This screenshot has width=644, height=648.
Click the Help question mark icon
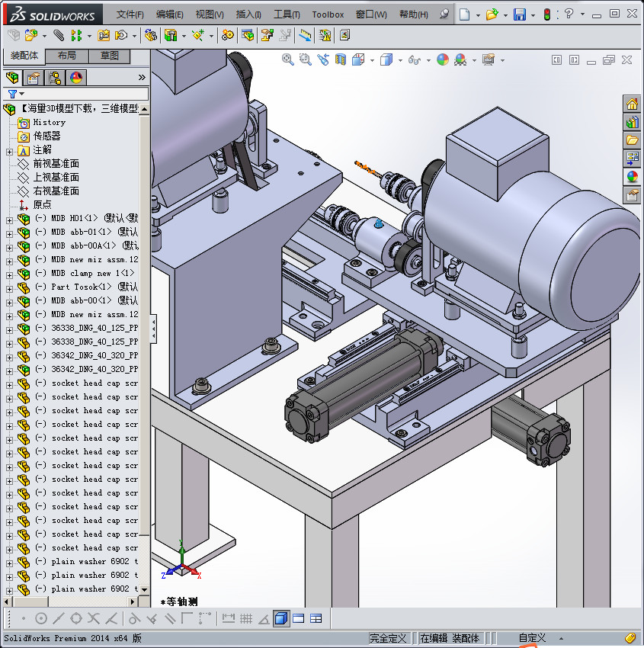click(x=569, y=14)
